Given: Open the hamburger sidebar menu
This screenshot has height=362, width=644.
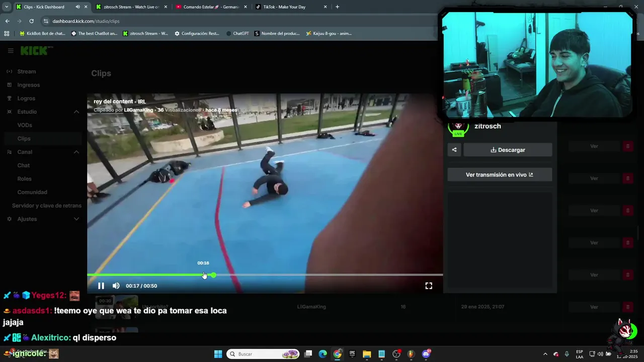Looking at the screenshot, I should click(x=11, y=51).
